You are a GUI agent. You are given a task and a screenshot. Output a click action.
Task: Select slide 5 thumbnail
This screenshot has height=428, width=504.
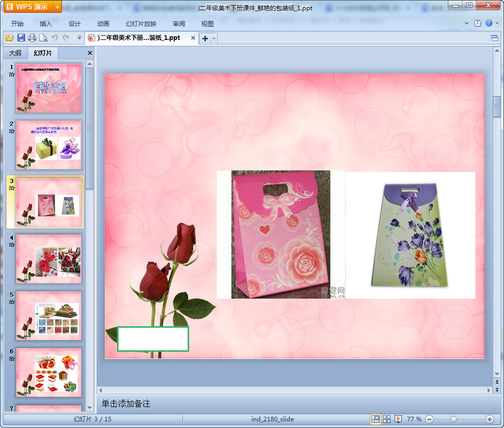[49, 316]
